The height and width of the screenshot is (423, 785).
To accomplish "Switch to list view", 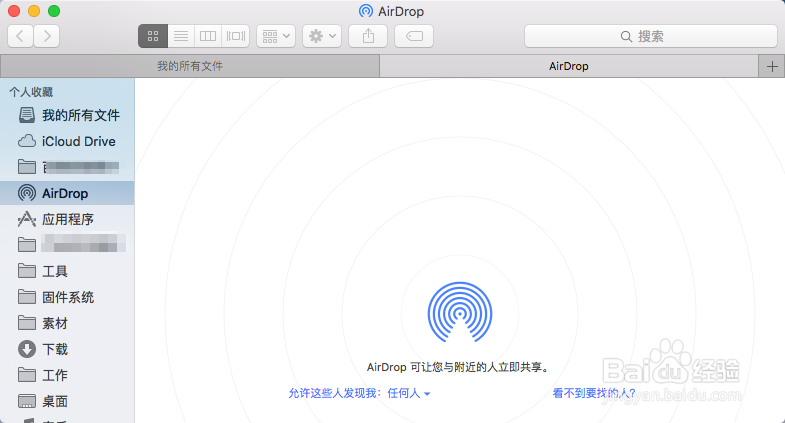I will (181, 36).
